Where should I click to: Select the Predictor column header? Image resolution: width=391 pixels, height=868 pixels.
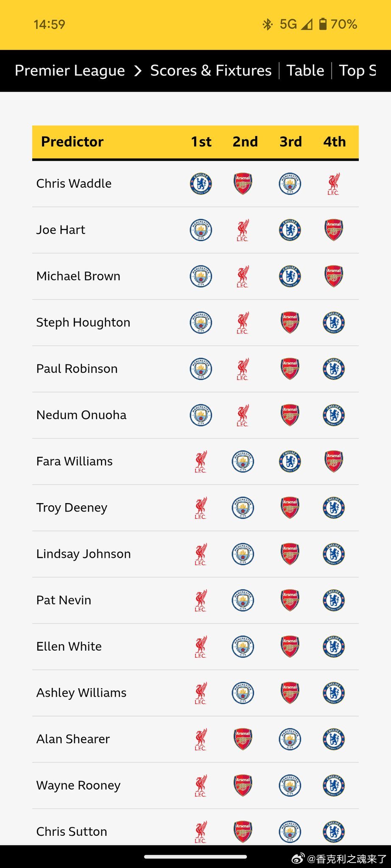coord(72,142)
